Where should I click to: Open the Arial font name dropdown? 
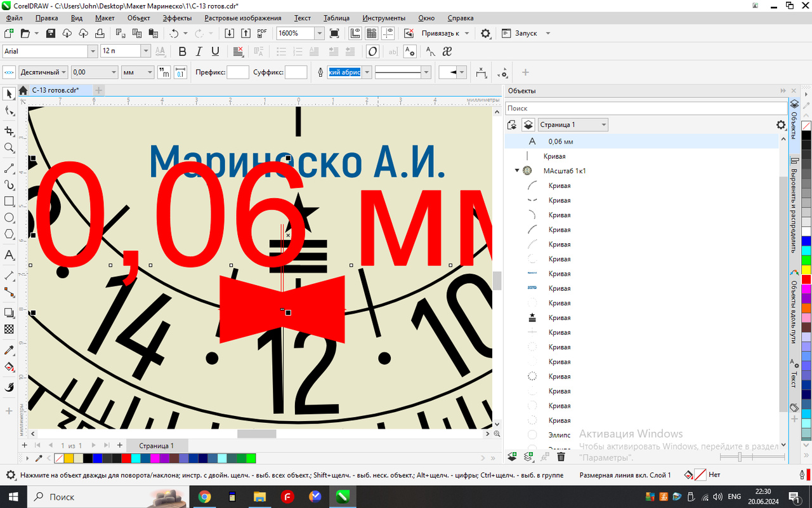(93, 51)
